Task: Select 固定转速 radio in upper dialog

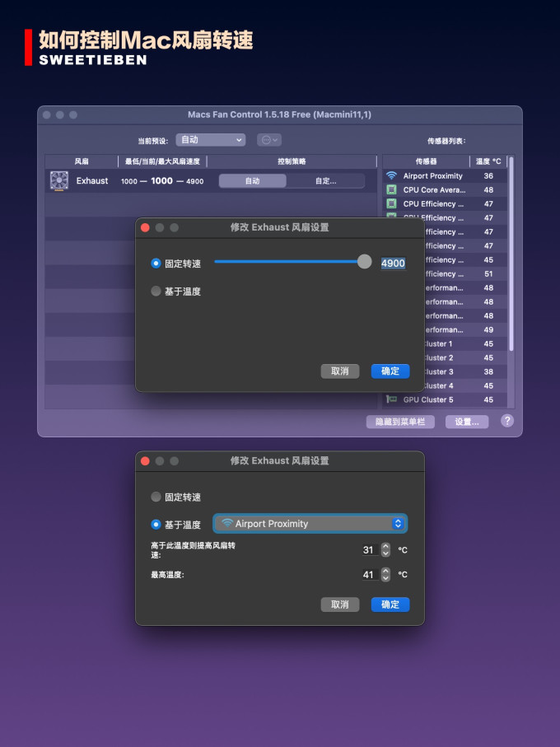Action: 156,264
